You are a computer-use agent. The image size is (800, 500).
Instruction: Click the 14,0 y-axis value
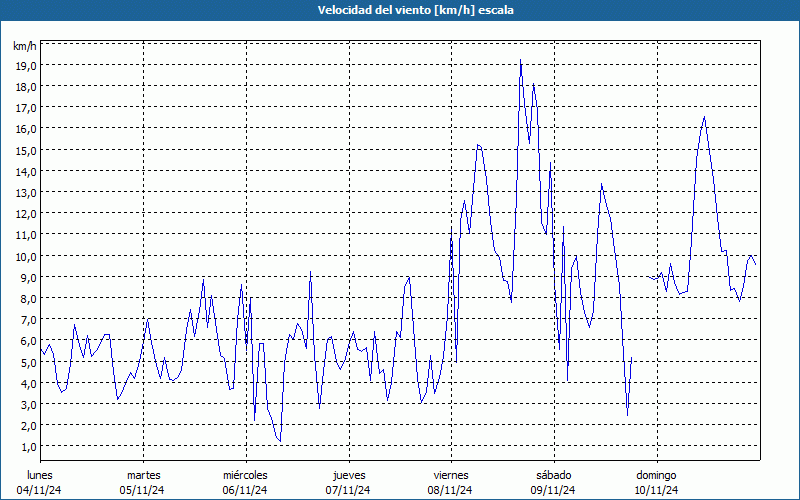tap(27, 171)
